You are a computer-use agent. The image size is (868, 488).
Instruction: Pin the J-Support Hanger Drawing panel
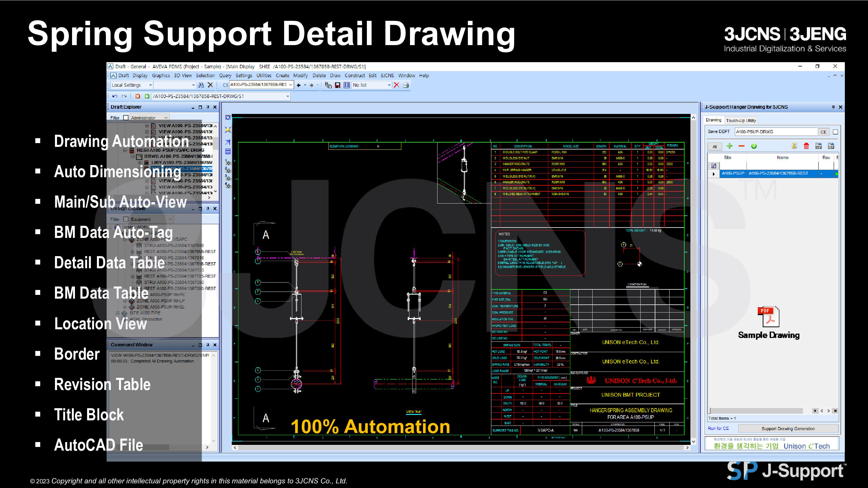(x=833, y=107)
